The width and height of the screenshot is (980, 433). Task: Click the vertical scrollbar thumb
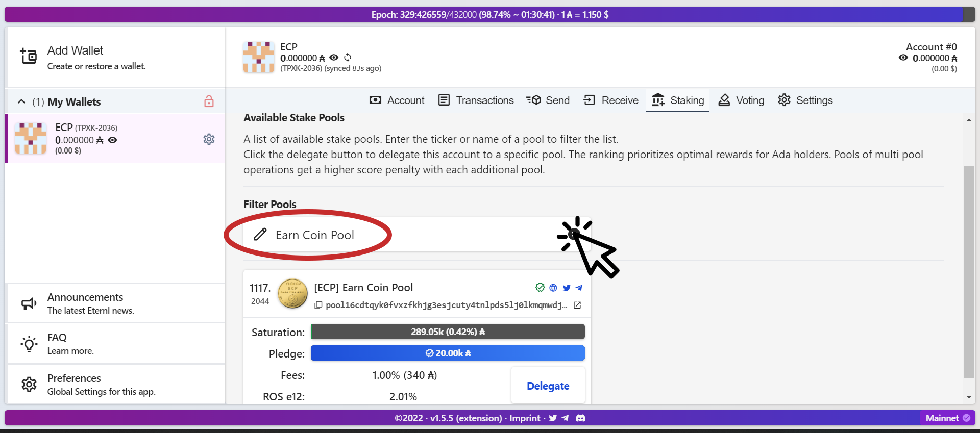coord(969,272)
